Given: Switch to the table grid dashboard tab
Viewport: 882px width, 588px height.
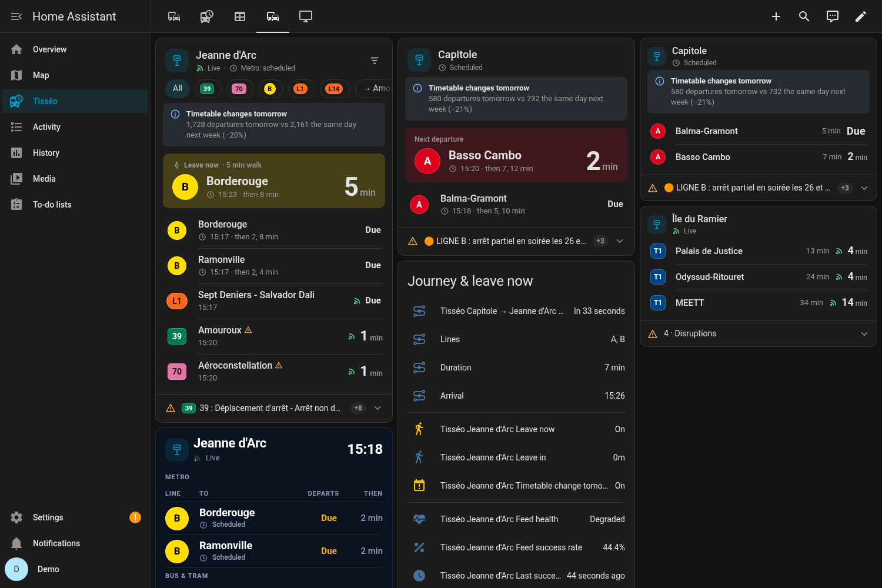Looking at the screenshot, I should click(240, 16).
